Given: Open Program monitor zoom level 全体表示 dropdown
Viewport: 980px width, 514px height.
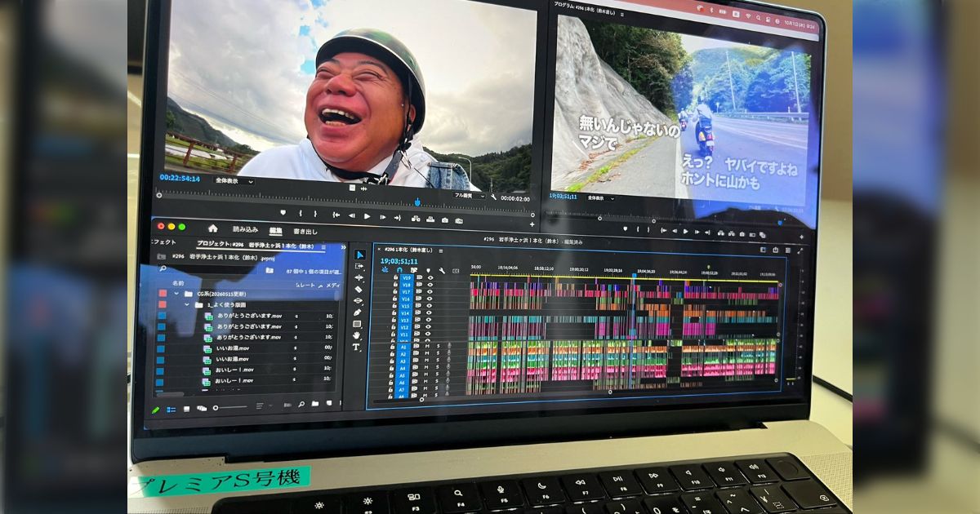Looking at the screenshot, I should (599, 198).
